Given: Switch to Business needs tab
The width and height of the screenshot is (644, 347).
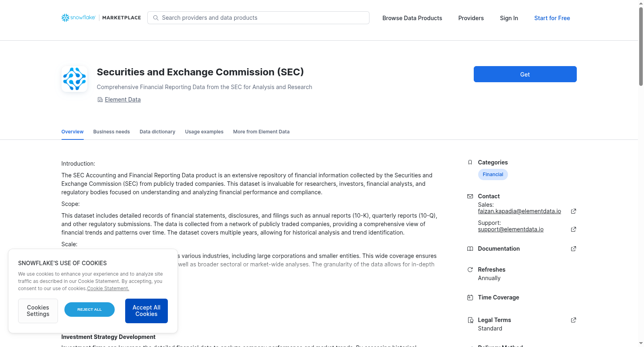Looking at the screenshot, I should click(x=111, y=132).
